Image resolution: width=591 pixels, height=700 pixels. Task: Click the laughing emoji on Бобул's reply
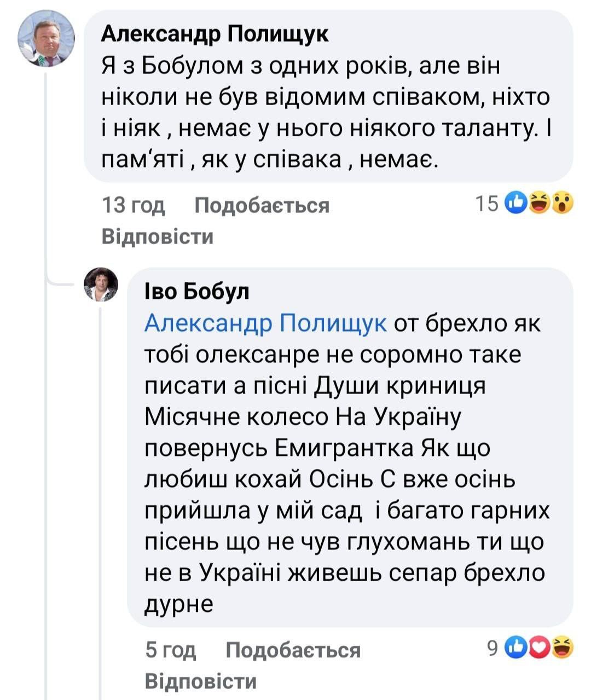[562, 649]
